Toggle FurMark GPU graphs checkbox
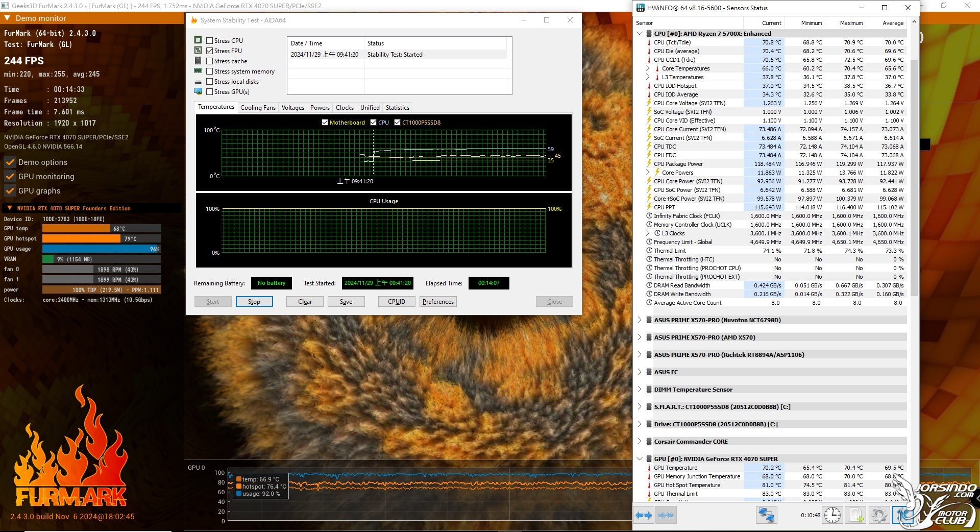The image size is (980, 532). point(10,191)
